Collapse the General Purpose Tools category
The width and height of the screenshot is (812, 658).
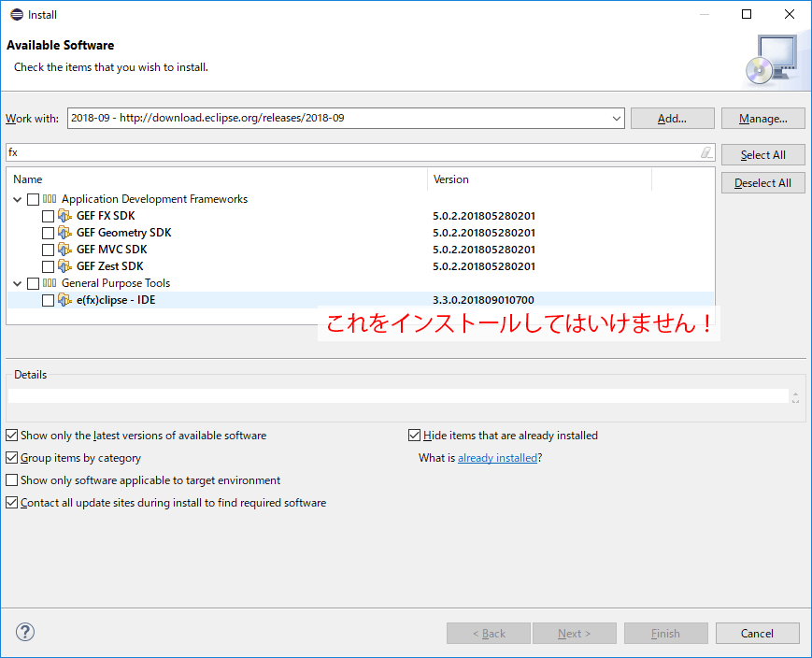(x=17, y=283)
